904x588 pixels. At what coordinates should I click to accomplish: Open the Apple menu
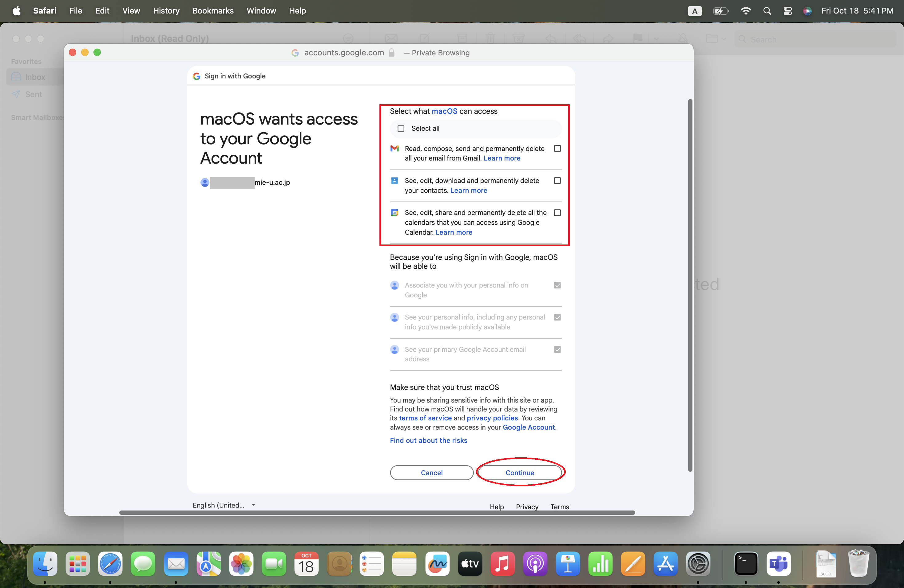(16, 11)
